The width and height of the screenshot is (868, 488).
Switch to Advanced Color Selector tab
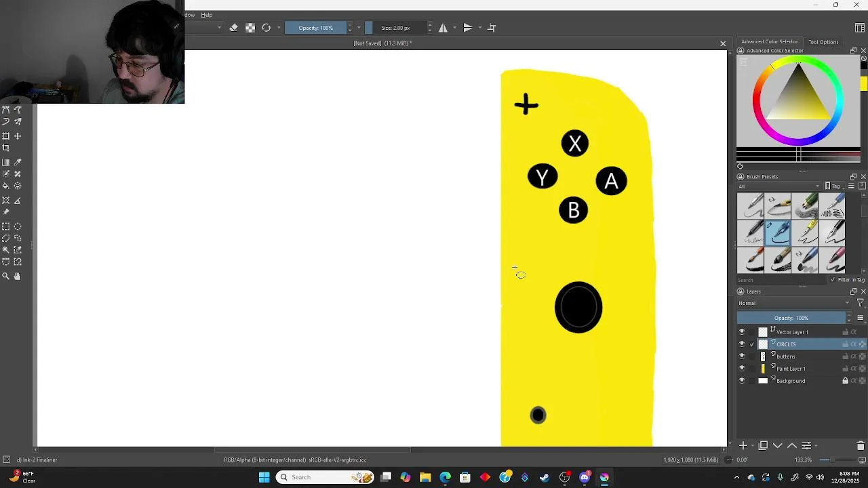[770, 42]
